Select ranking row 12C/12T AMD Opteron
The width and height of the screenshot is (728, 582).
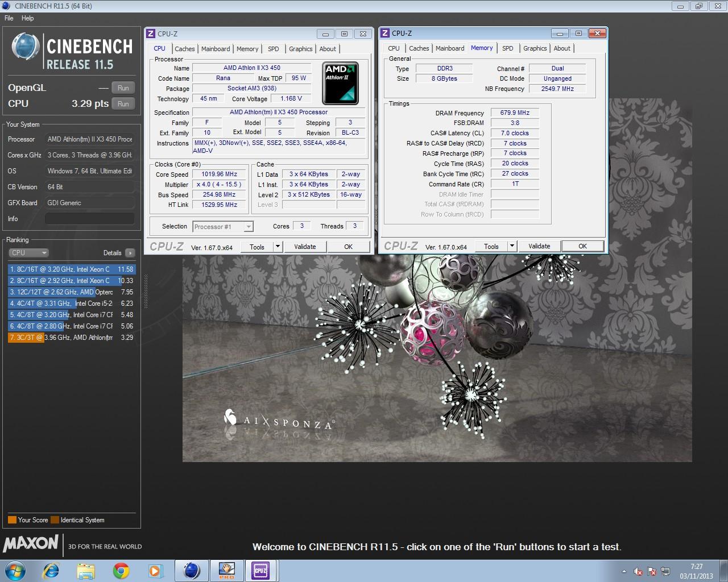[72, 292]
